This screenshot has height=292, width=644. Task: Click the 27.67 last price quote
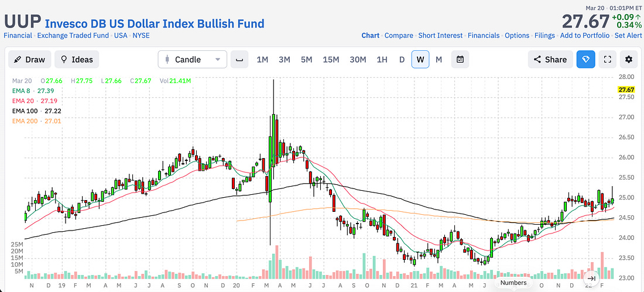[585, 21]
